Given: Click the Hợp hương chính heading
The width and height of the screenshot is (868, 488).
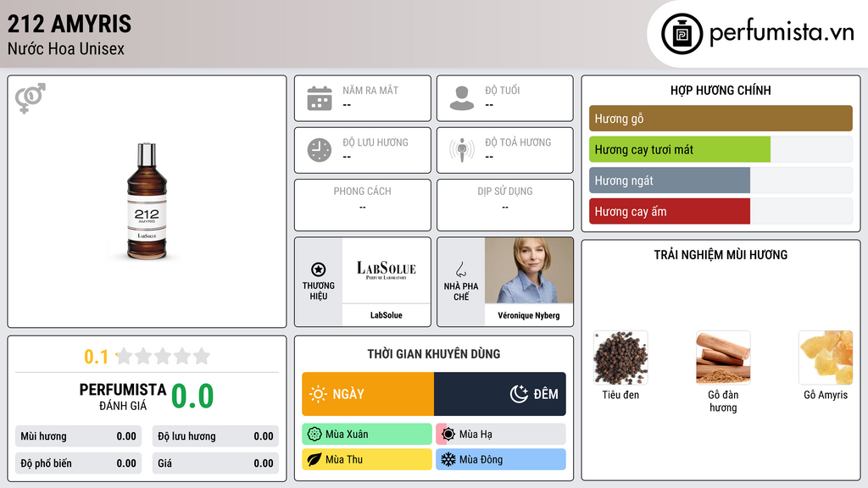Looking at the screenshot, I should (721, 90).
